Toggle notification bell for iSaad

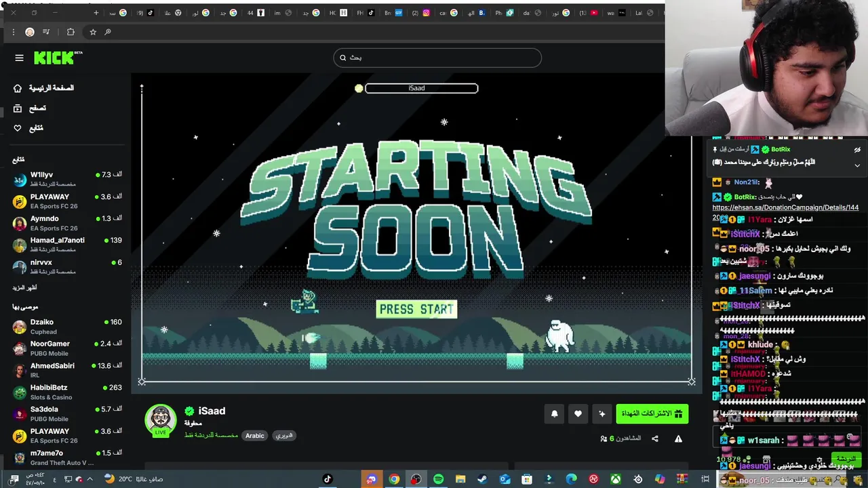554,413
